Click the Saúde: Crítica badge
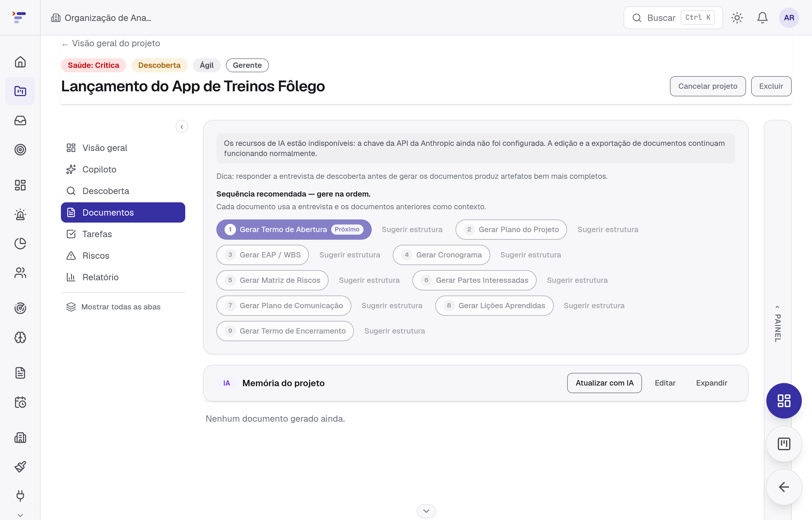The image size is (812, 520). tap(94, 65)
